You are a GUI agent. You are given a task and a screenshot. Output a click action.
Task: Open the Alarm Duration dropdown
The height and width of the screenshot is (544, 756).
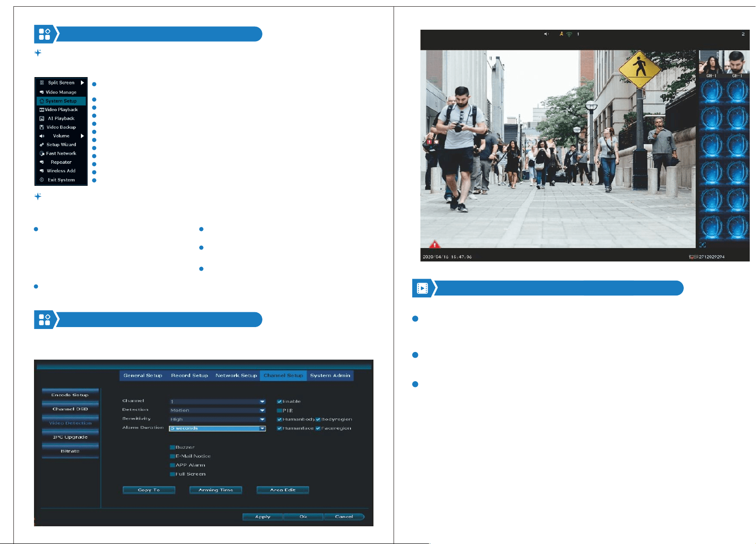click(217, 429)
